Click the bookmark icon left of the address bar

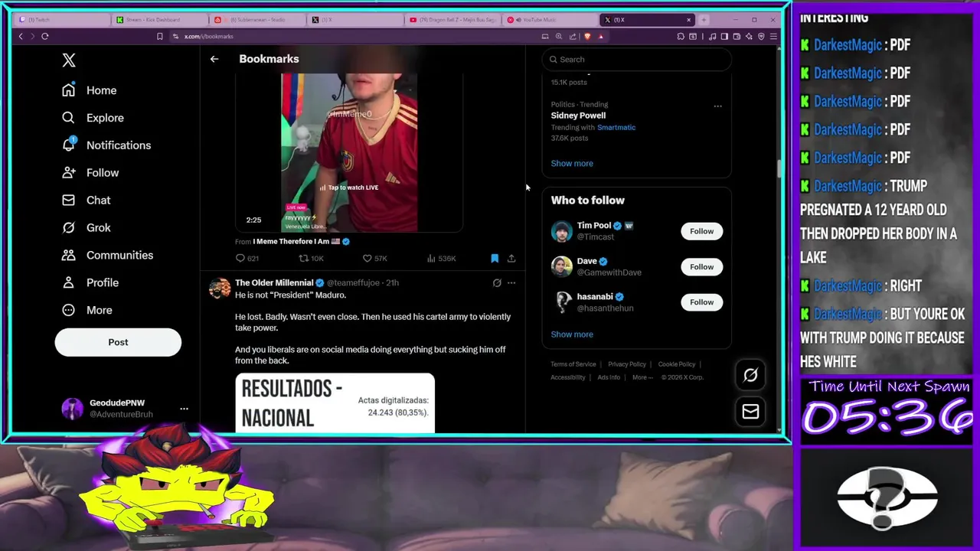(x=159, y=37)
